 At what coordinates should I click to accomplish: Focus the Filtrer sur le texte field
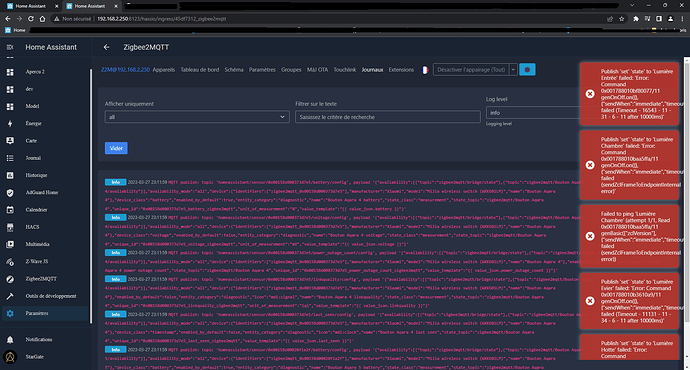coord(388,117)
